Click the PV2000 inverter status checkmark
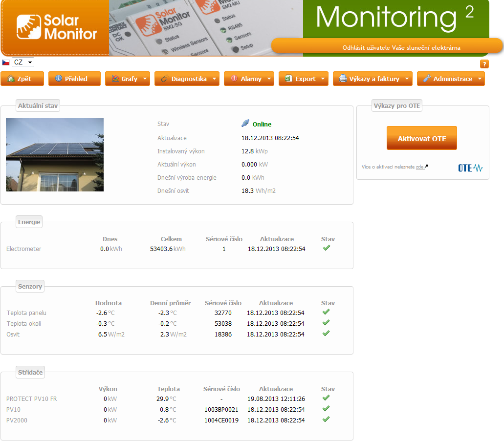The width and height of the screenshot is (504, 441). click(327, 420)
